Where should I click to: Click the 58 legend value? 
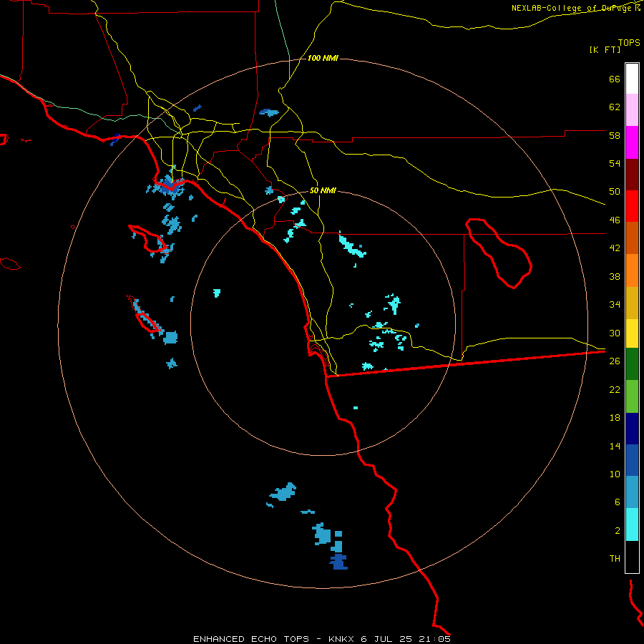(615, 135)
